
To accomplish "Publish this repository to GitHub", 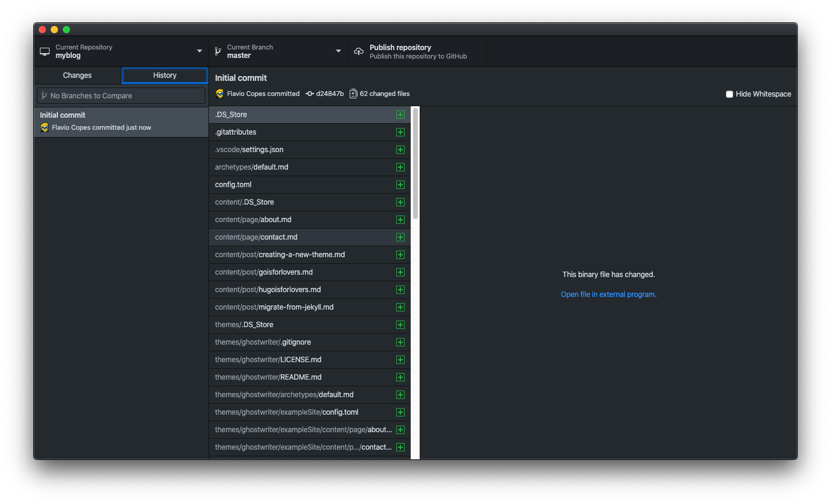I will [417, 51].
